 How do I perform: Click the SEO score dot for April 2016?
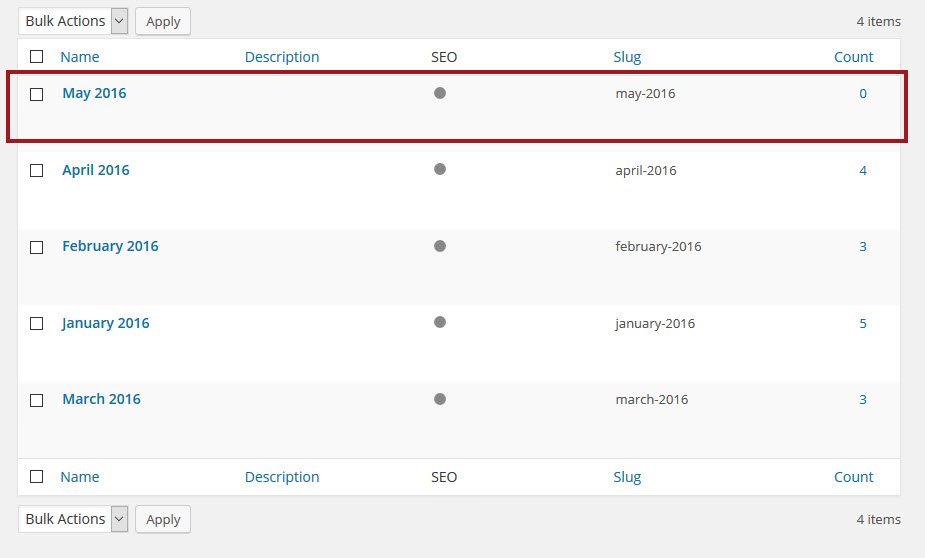pos(440,169)
